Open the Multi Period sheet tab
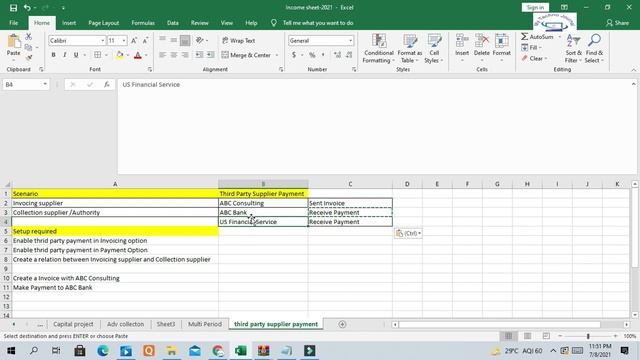The height and width of the screenshot is (360, 640). [x=205, y=324]
